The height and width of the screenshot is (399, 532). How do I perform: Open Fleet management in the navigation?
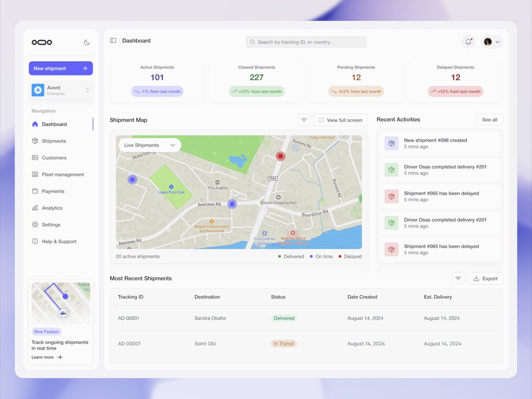(x=61, y=175)
